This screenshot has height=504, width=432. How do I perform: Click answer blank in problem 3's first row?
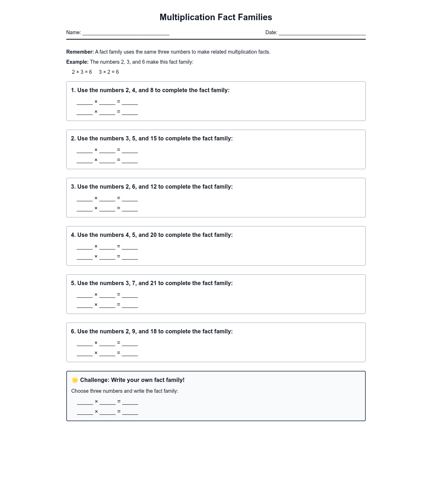(130, 198)
